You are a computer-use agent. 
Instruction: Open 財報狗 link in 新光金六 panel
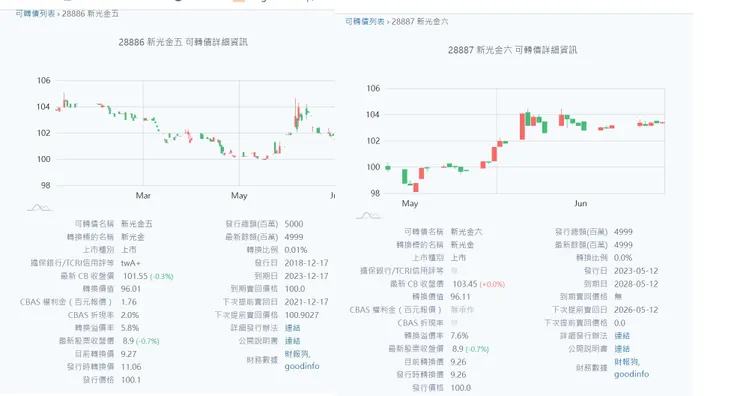coord(627,362)
